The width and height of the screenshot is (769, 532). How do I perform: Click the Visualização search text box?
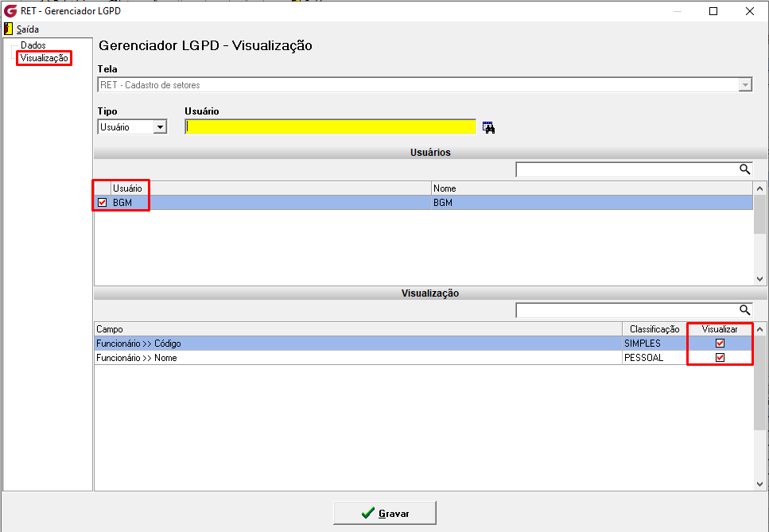coord(627,310)
